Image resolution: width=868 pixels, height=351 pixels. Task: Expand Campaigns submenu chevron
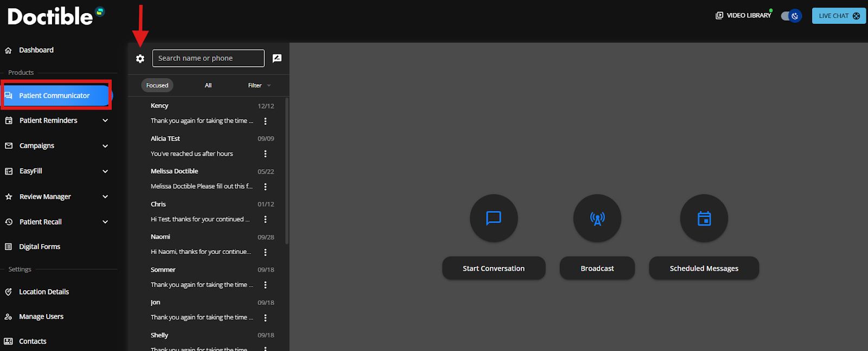pos(105,146)
